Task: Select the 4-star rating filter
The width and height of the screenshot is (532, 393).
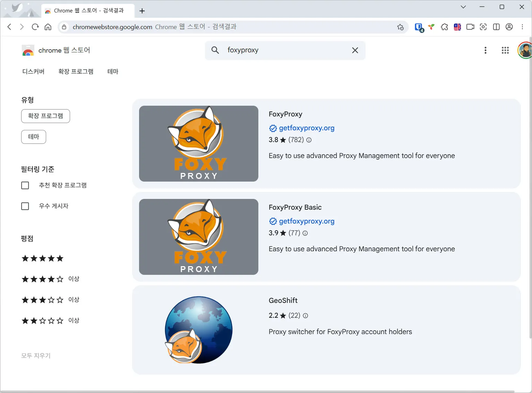Action: (x=42, y=279)
